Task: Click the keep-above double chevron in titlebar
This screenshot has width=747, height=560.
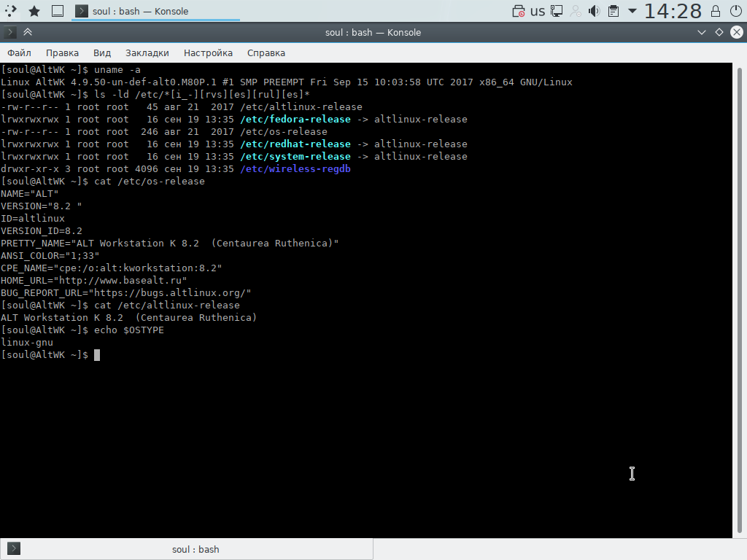Action: click(28, 32)
